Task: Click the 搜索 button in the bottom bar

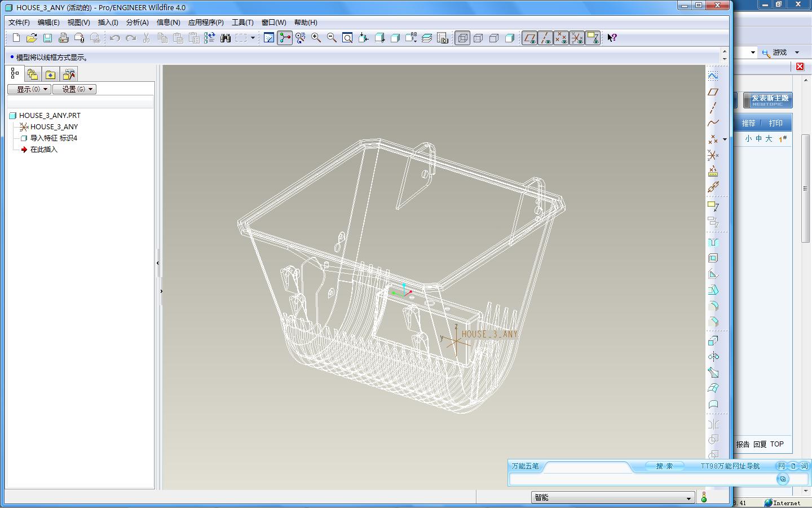Action: [664, 466]
